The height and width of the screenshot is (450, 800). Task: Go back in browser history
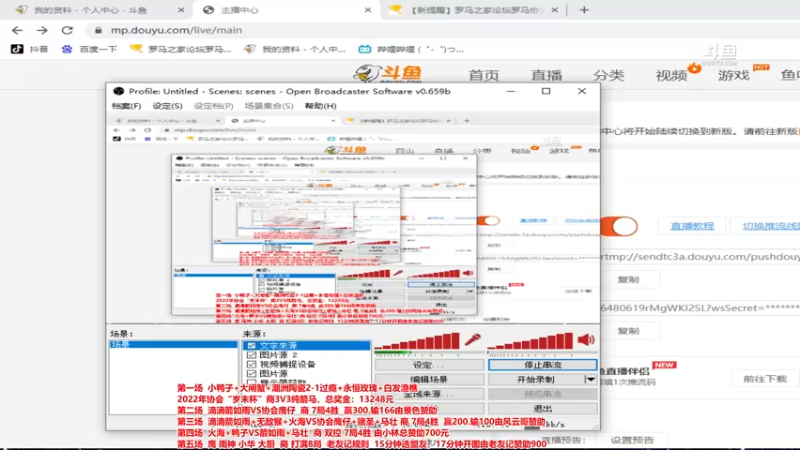pos(17,31)
